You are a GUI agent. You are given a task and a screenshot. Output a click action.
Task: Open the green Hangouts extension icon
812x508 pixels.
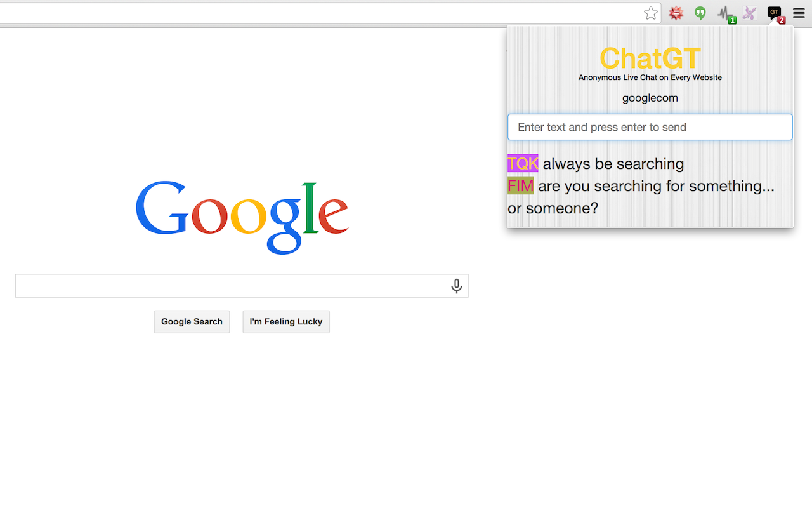click(700, 13)
